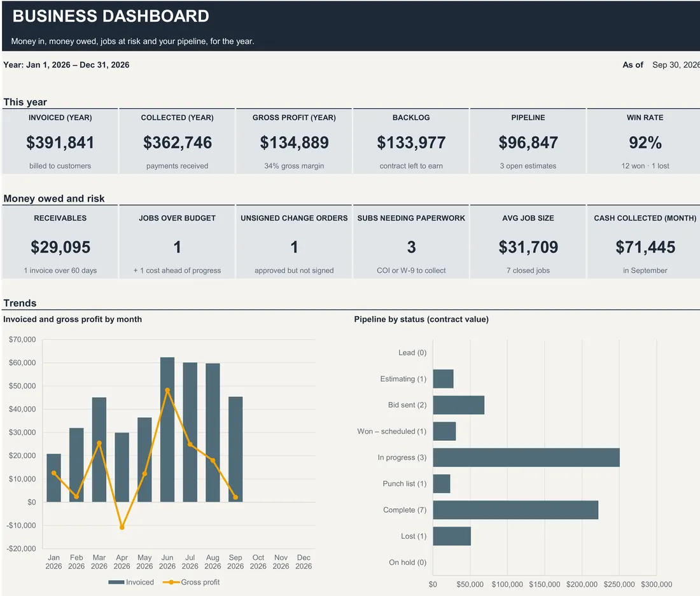Click the 'Bid sent (2)' pipeline bar

click(x=458, y=405)
